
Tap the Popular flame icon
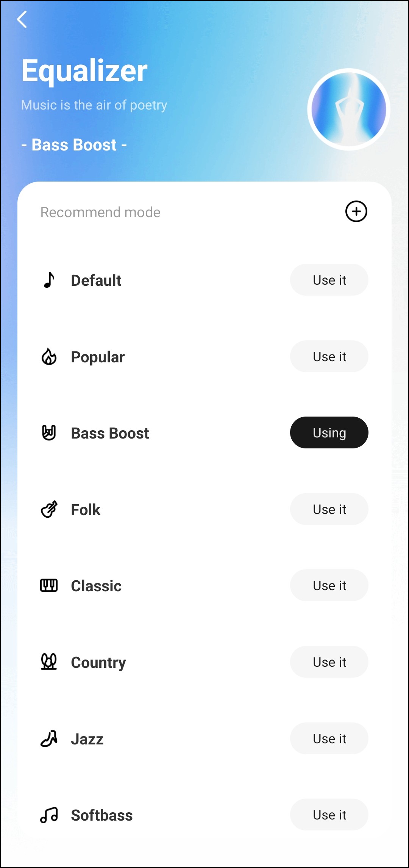click(49, 357)
